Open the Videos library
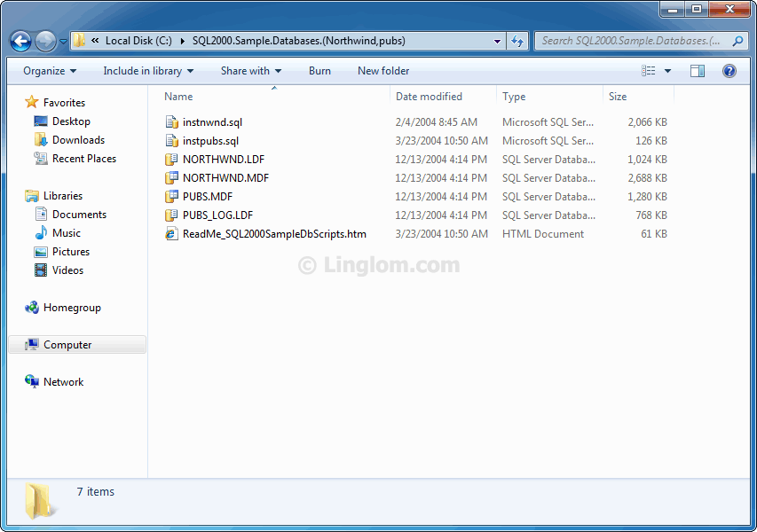Viewport: 757px width, 532px height. click(x=67, y=270)
